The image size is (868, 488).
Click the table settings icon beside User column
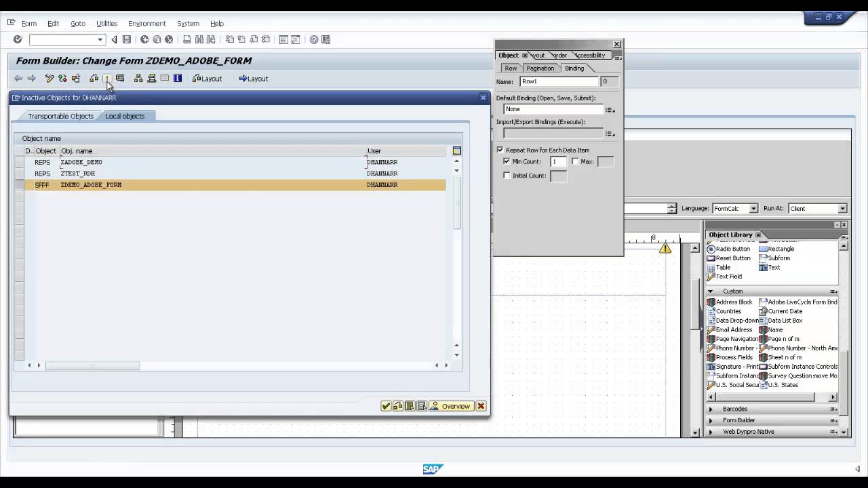(x=456, y=150)
